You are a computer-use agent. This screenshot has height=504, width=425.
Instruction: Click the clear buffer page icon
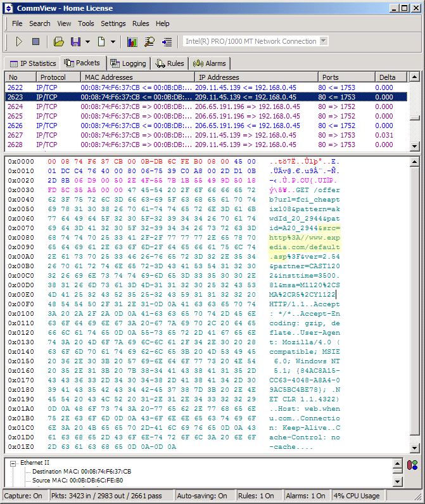[101, 41]
